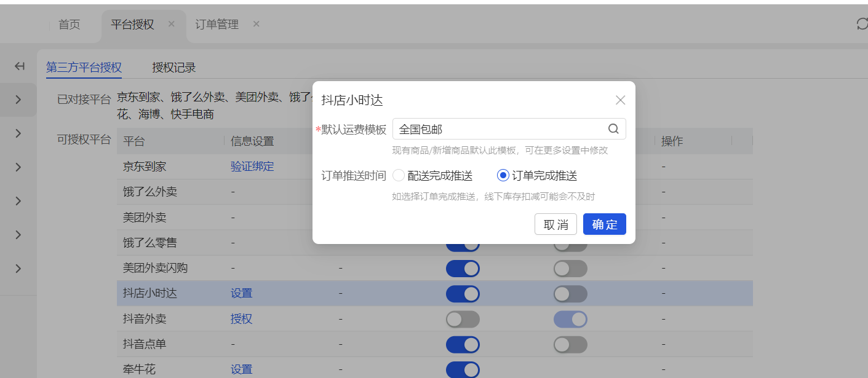Open the 首页 tab
Image resolution: width=868 pixels, height=378 pixels.
tap(70, 25)
